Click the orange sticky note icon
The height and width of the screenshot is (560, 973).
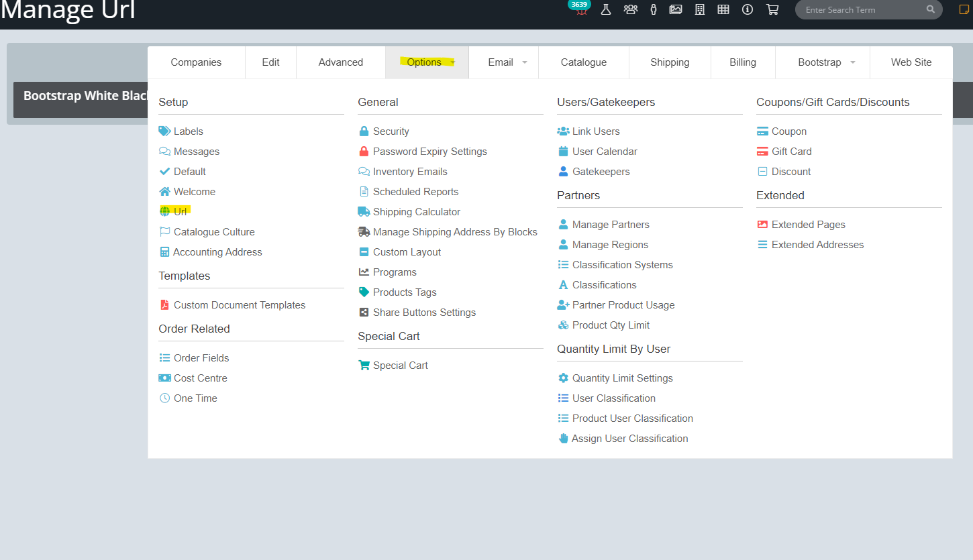click(964, 9)
